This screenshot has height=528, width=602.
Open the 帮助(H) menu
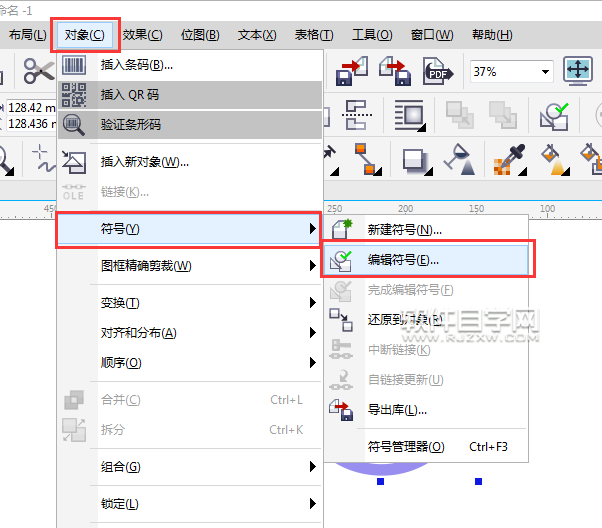(492, 35)
